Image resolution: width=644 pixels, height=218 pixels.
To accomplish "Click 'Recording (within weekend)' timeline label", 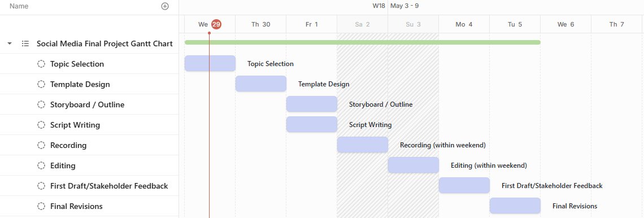I will click(443, 145).
